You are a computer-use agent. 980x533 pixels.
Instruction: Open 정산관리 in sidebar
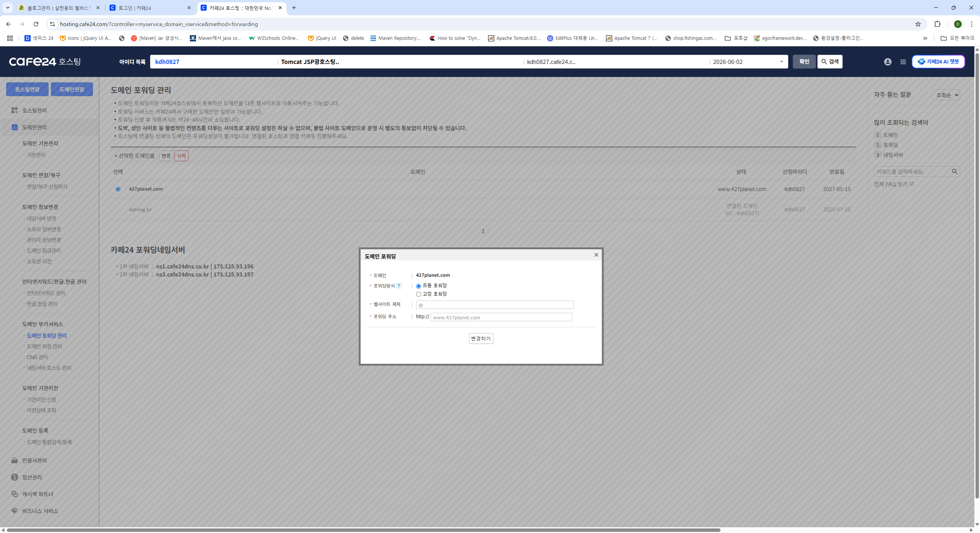click(32, 477)
